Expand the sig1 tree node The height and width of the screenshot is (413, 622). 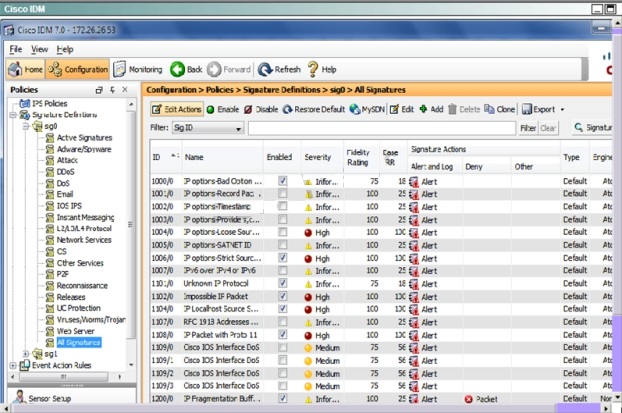(26, 353)
